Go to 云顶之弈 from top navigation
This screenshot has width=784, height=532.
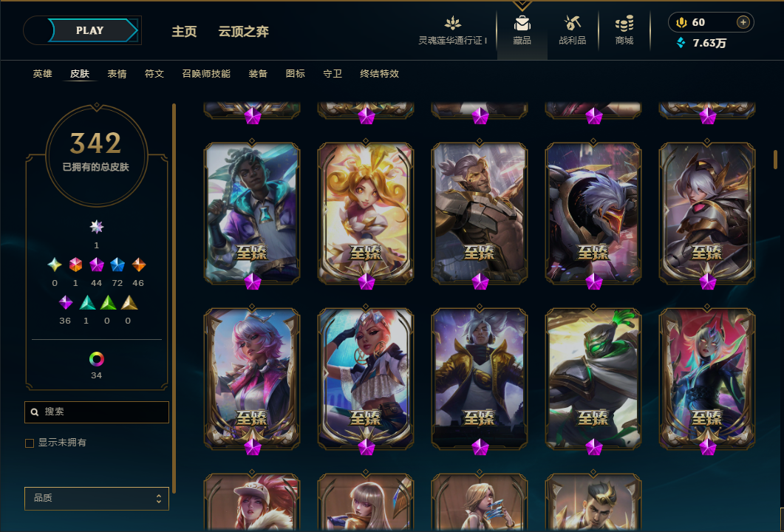pyautogui.click(x=244, y=32)
